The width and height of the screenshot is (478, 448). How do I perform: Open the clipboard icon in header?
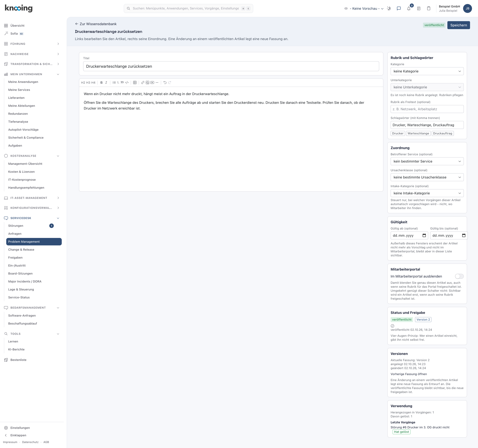pyautogui.click(x=428, y=8)
